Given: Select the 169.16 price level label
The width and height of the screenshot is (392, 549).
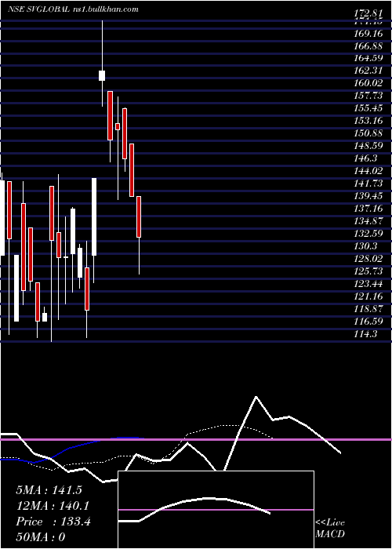Looking at the screenshot, I should coord(368,34).
